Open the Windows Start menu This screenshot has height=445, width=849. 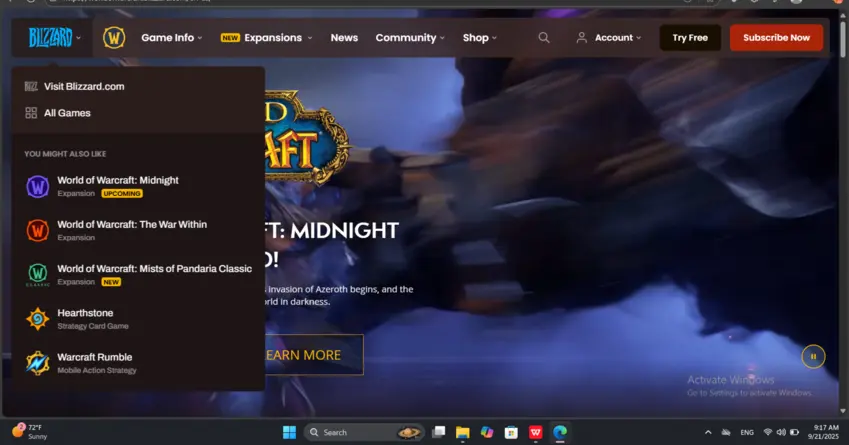[x=289, y=432]
